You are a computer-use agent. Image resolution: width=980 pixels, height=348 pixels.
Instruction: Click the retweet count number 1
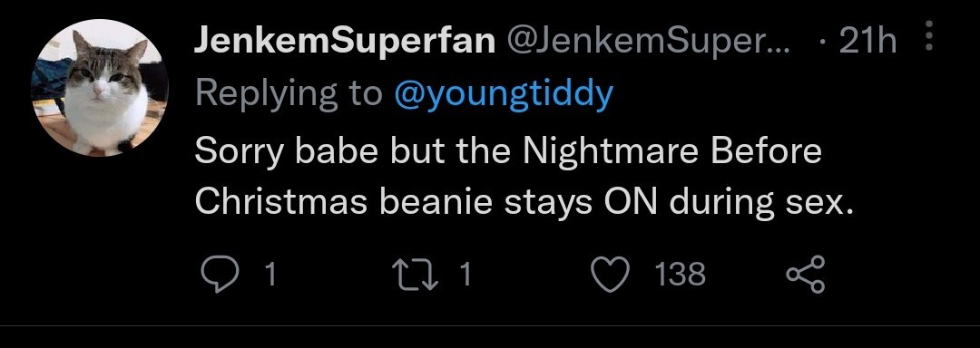465,275
